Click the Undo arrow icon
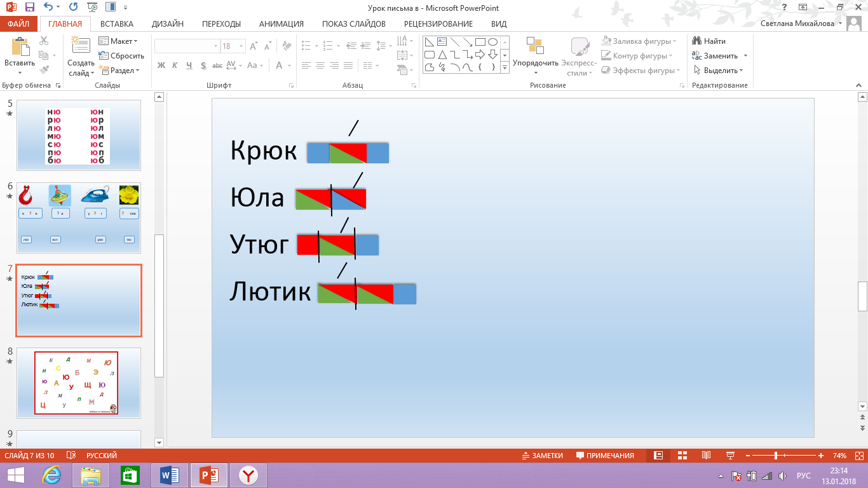This screenshot has height=488, width=868. 49,8
